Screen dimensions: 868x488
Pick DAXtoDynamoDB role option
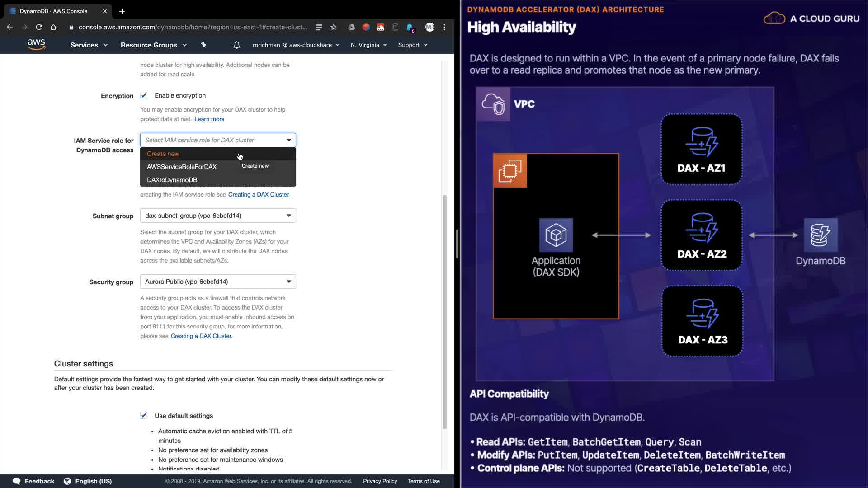[172, 180]
